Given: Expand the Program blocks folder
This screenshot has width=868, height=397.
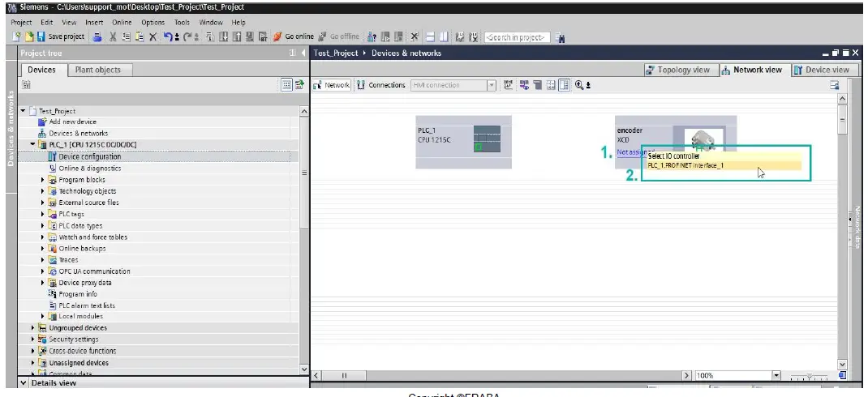Looking at the screenshot, I should pos(43,180).
